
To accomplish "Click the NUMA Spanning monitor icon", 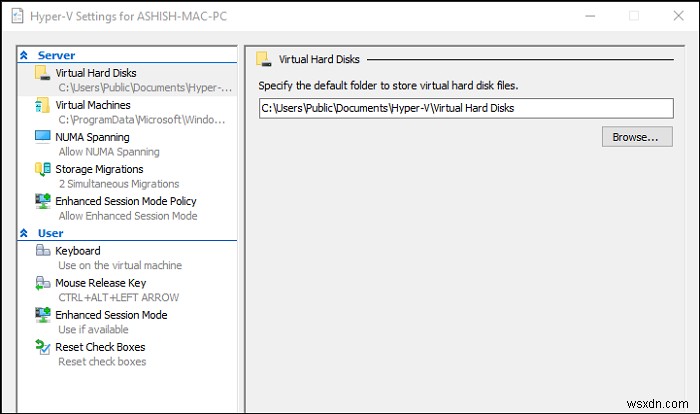I will coord(42,137).
